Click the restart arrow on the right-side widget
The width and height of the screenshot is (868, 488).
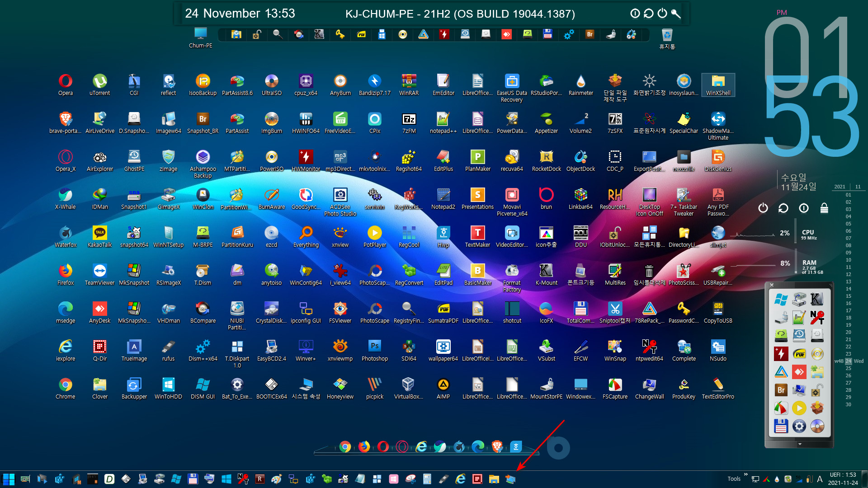point(783,208)
